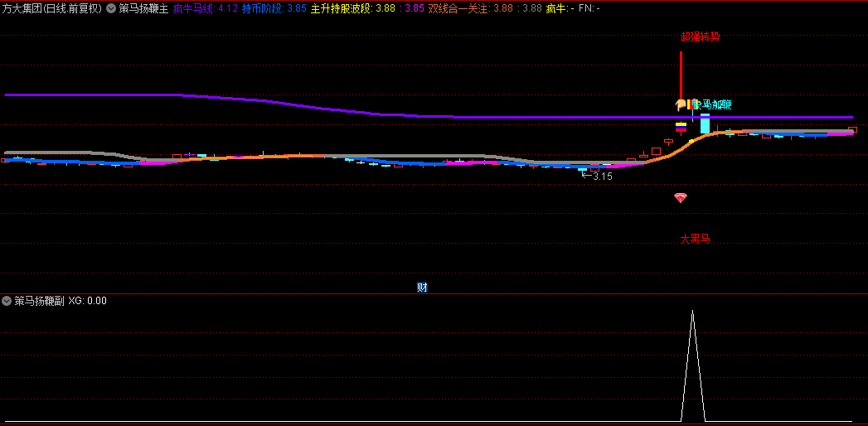The height and width of the screenshot is (426, 868).
Task: Click the 疯牛: - legend entry
Action: click(x=560, y=8)
